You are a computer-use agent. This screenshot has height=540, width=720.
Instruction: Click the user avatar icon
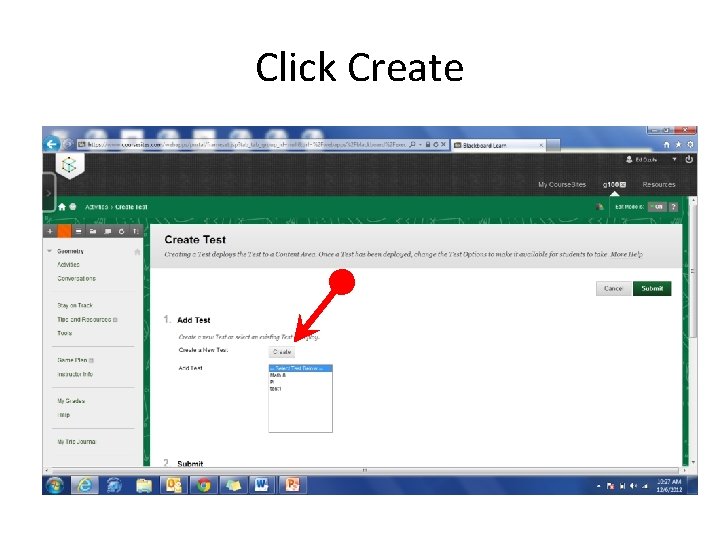click(x=629, y=159)
